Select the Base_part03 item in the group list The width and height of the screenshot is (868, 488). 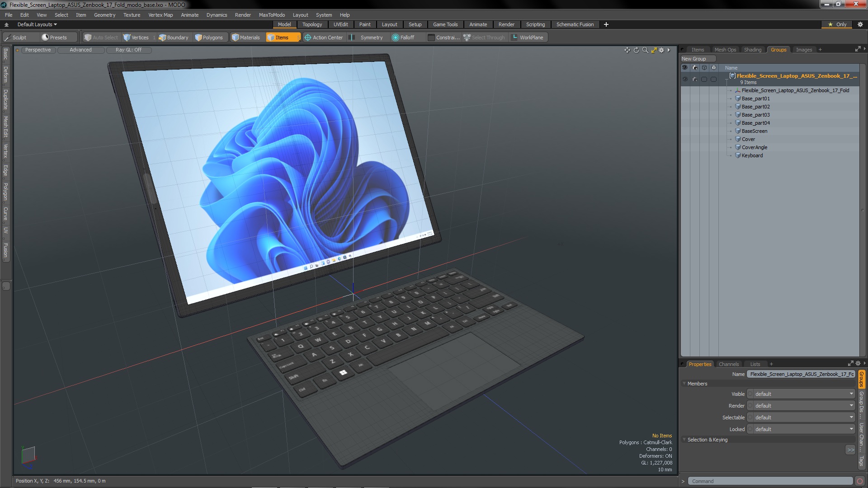point(755,115)
